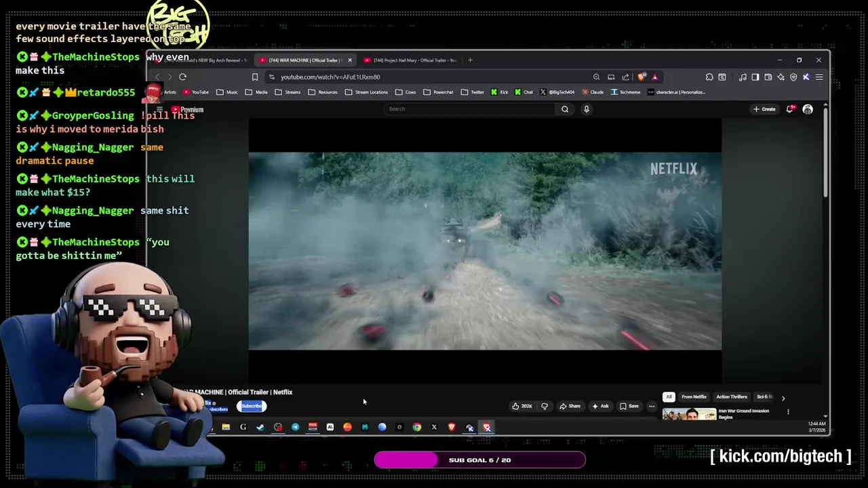868x488 pixels.
Task: Subscribe to the Netflix channel
Action: (x=252, y=406)
